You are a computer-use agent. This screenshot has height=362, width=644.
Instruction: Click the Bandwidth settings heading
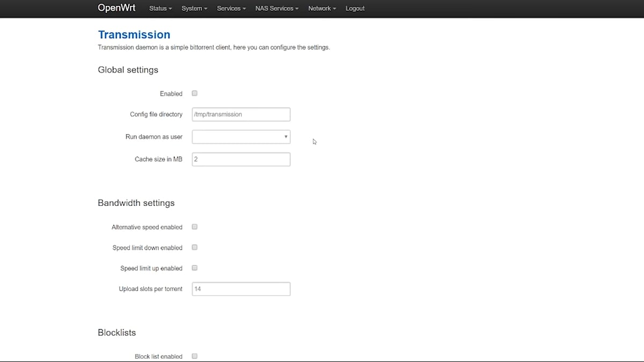(136, 203)
